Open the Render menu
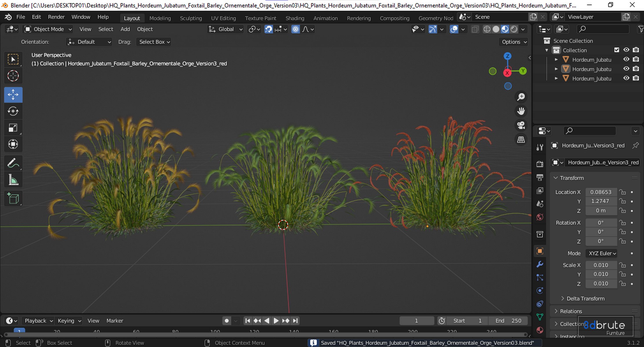 (56, 17)
